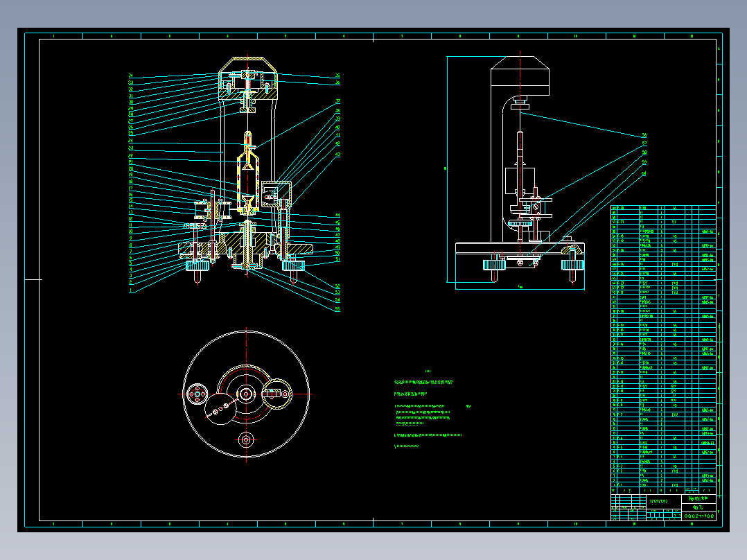Select the bottom small circle in top view
The image size is (747, 560).
click(246, 439)
